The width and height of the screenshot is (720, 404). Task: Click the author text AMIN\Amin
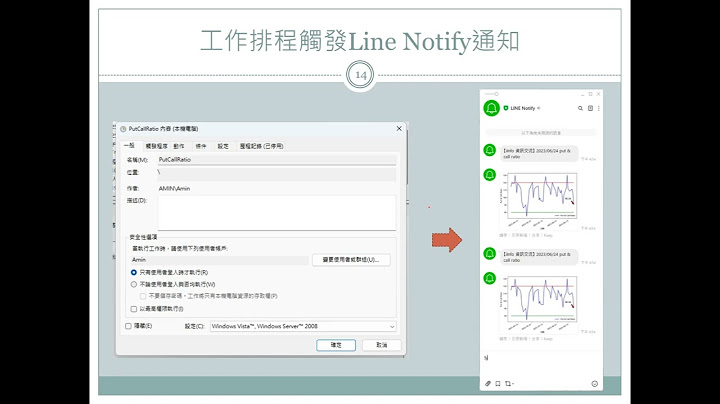coord(174,189)
